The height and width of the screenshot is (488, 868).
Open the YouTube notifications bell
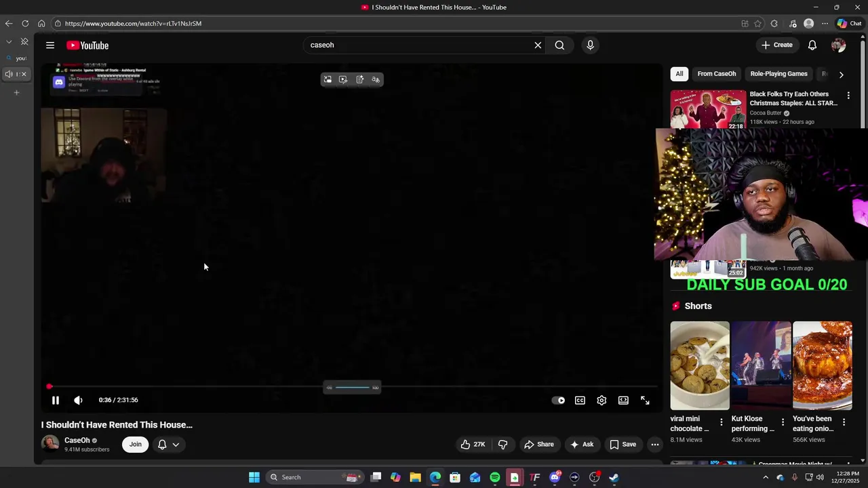(x=812, y=45)
